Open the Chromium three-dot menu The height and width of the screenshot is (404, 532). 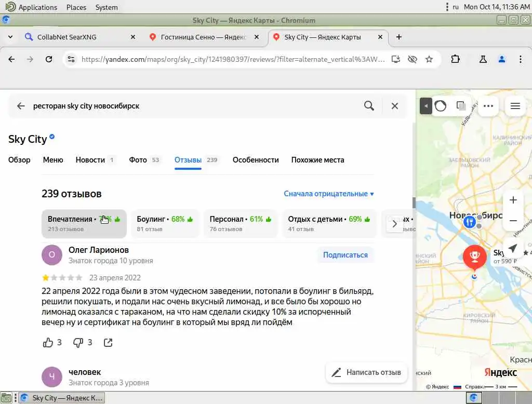pyautogui.click(x=521, y=59)
